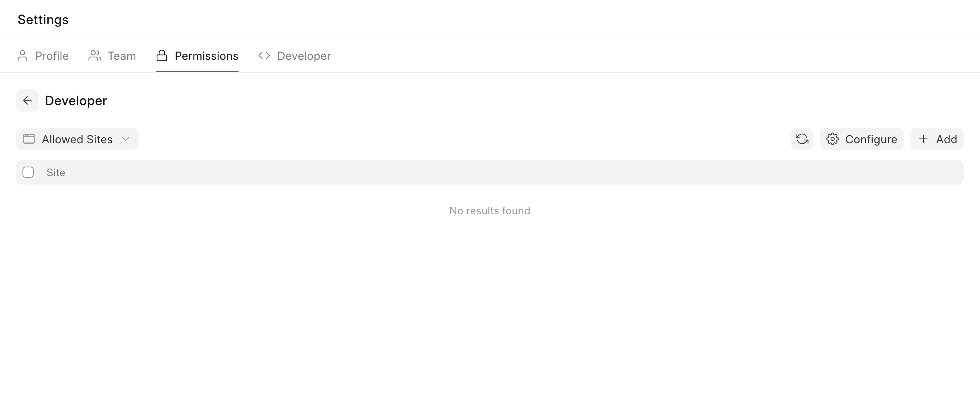Click the people icon for Team
This screenshot has height=413, width=980.
click(x=95, y=56)
